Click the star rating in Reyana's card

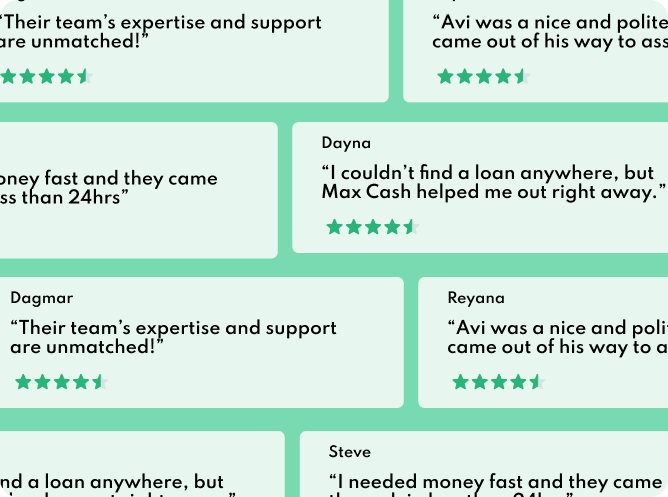pyautogui.click(x=498, y=381)
